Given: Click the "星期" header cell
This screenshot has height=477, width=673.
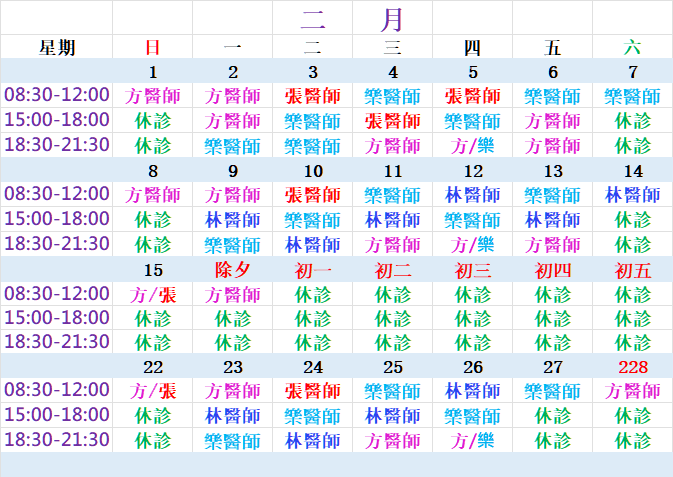Looking at the screenshot, I should (x=57, y=47).
